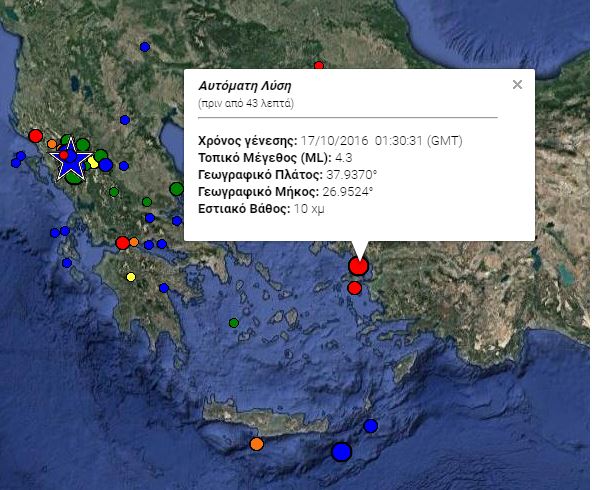The height and width of the screenshot is (490, 592).
Task: Select the large green marker at popup's left edge
Action: click(x=177, y=188)
